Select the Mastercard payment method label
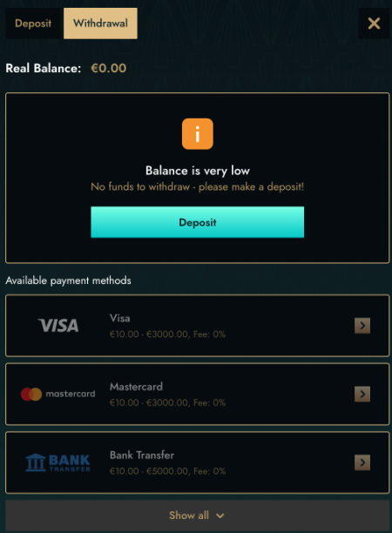The width and height of the screenshot is (392, 533). pyautogui.click(x=137, y=387)
